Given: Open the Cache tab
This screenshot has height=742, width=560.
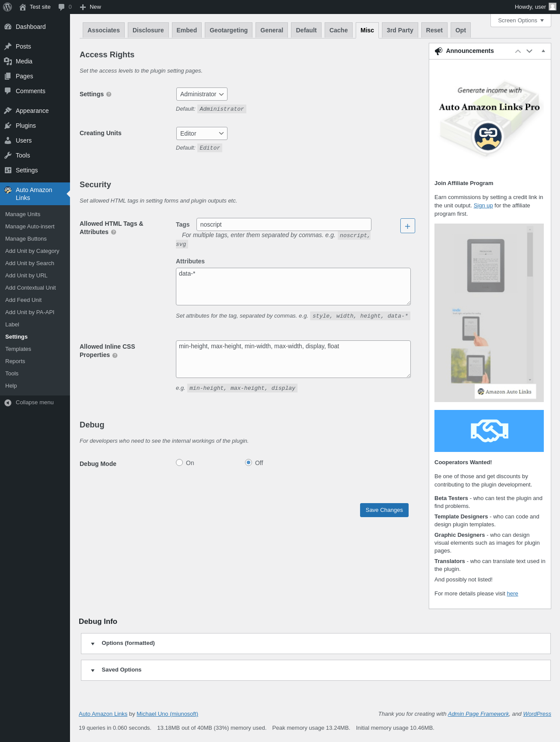Looking at the screenshot, I should tap(339, 30).
